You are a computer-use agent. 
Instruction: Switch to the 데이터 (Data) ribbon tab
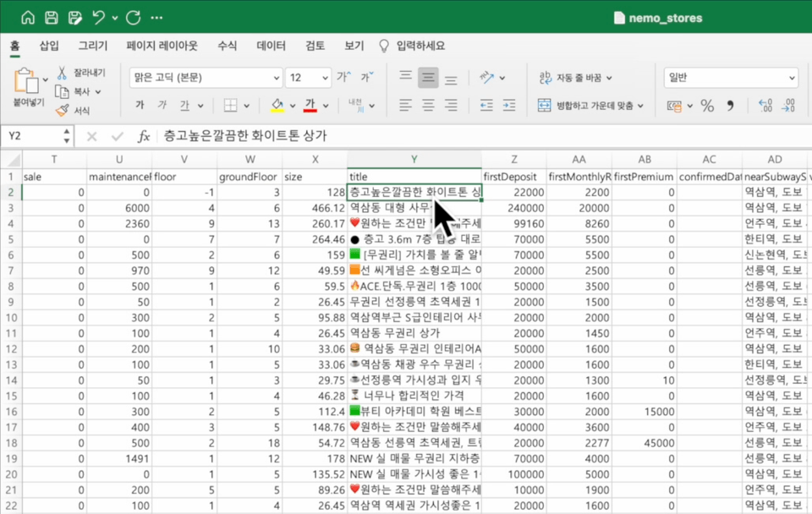click(x=271, y=46)
